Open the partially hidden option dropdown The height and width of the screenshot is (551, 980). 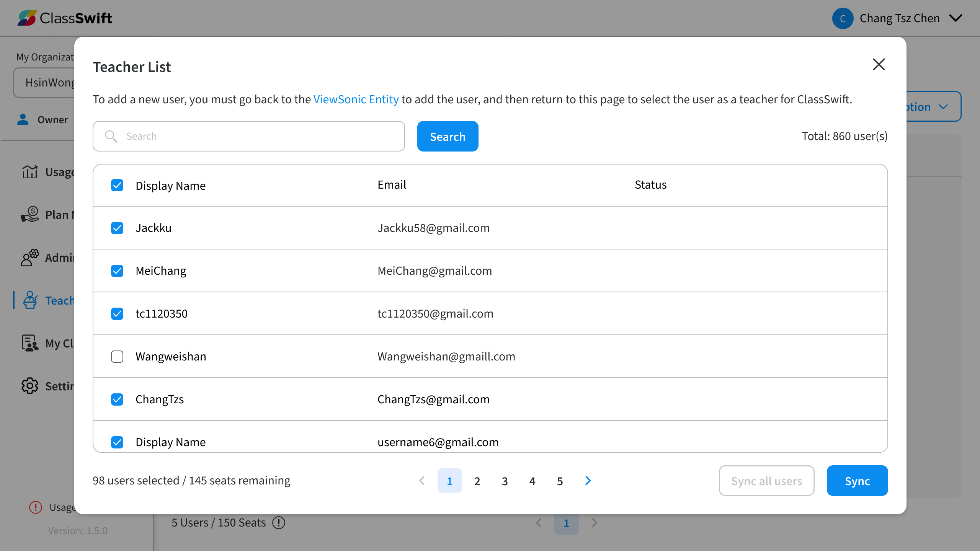tap(933, 107)
